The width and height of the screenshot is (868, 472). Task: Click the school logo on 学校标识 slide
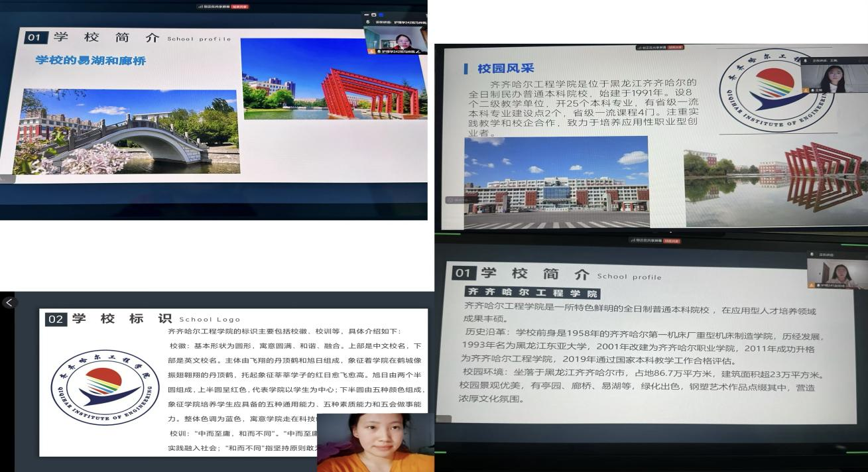click(x=105, y=388)
